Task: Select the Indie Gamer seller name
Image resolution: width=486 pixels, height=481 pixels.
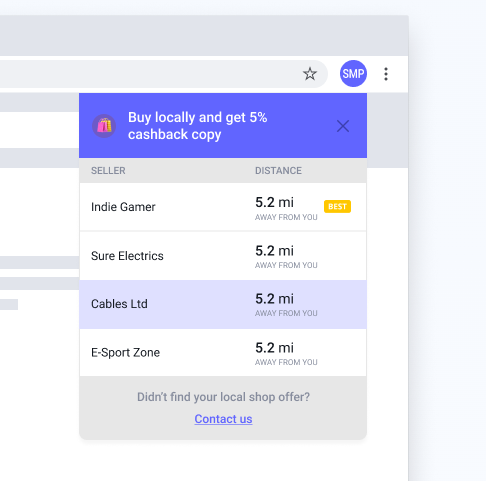Action: (123, 207)
